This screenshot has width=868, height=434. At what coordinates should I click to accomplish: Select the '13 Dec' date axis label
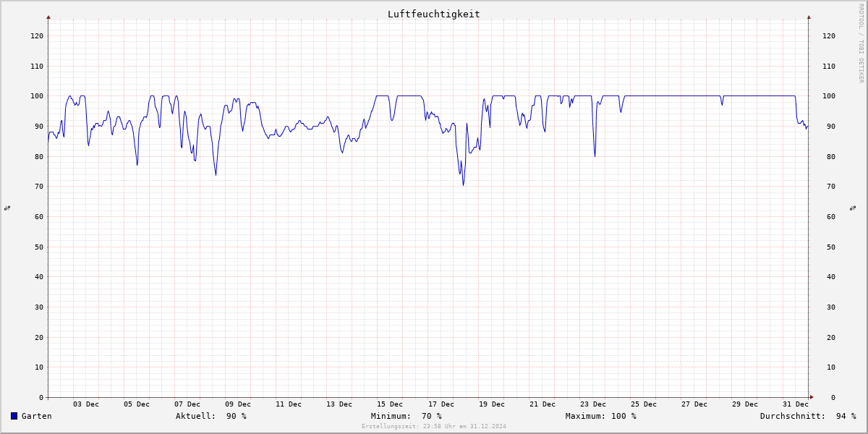point(339,404)
